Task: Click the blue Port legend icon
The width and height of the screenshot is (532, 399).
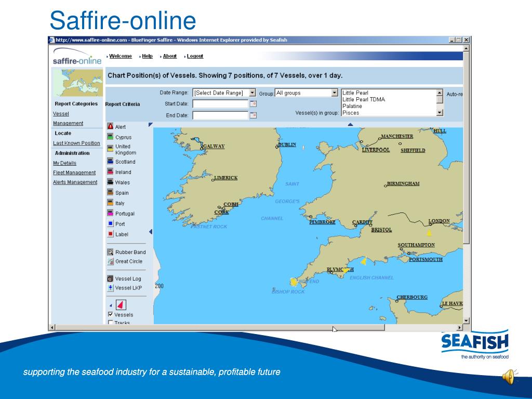Action: [110, 223]
